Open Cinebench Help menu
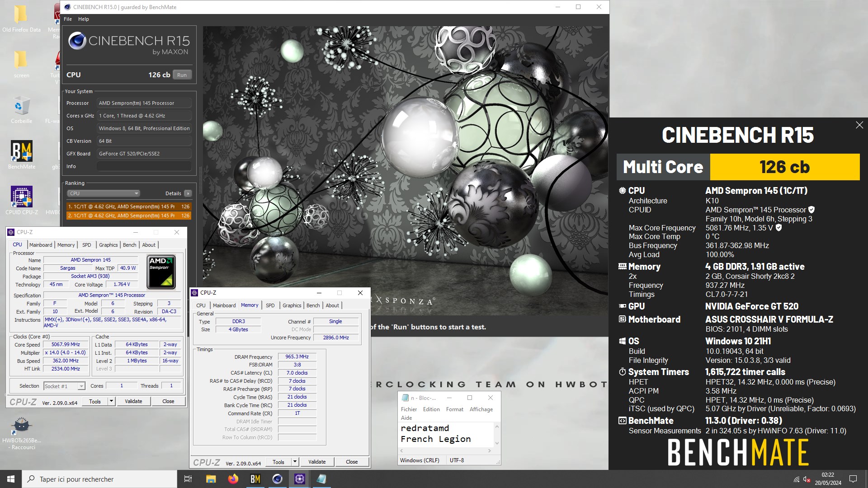The height and width of the screenshot is (488, 868). 84,19
